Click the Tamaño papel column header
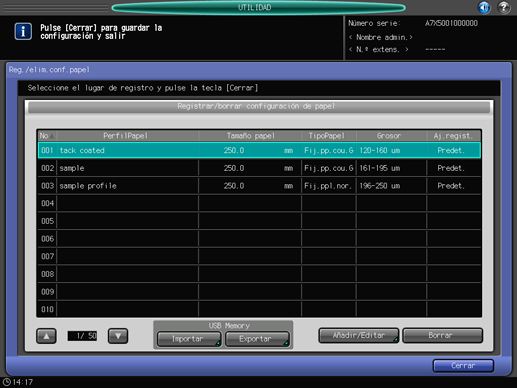 [250, 136]
